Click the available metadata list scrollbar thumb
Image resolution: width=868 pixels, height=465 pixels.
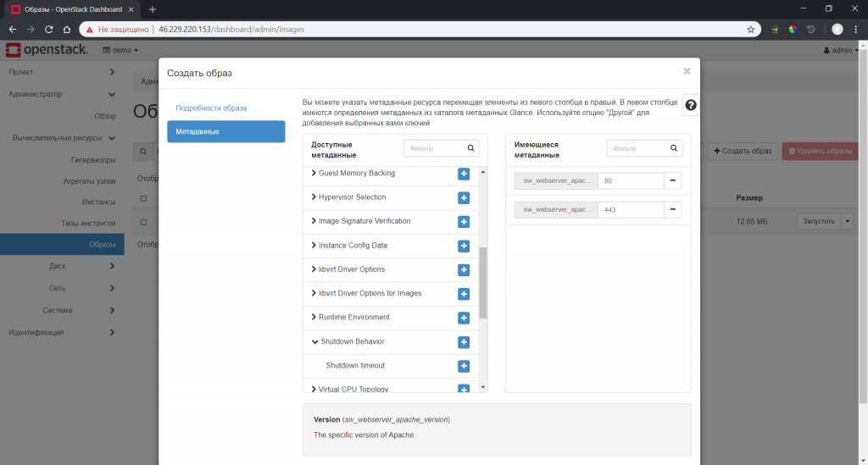pos(482,283)
